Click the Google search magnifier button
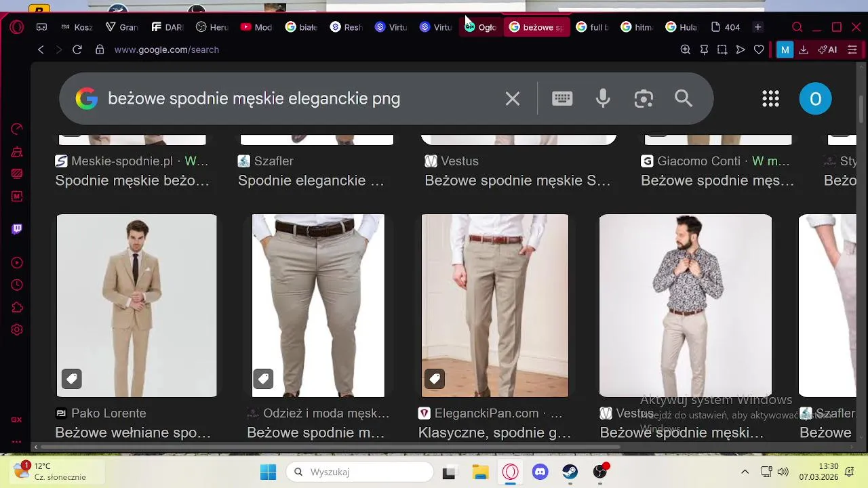 tap(684, 98)
